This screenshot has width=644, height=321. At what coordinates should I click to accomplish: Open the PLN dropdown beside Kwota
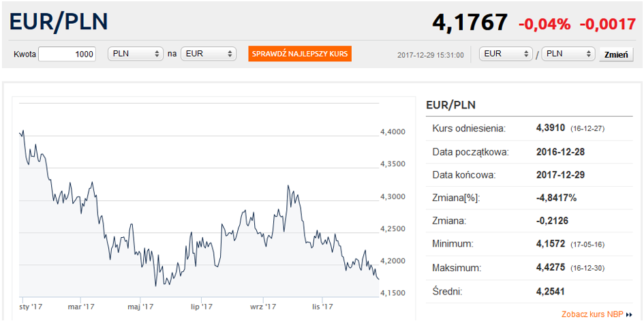[136, 54]
